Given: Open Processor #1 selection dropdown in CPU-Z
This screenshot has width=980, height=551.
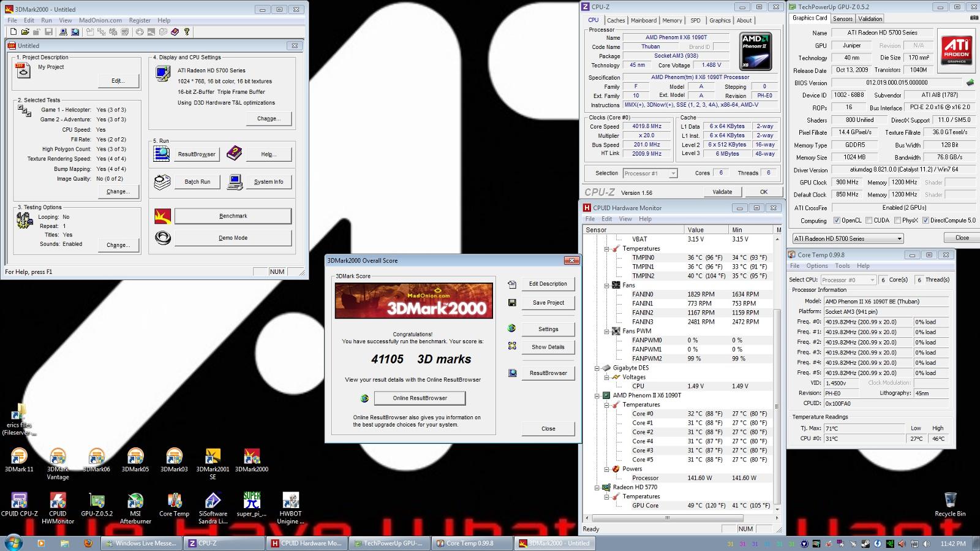Looking at the screenshot, I should point(650,173).
